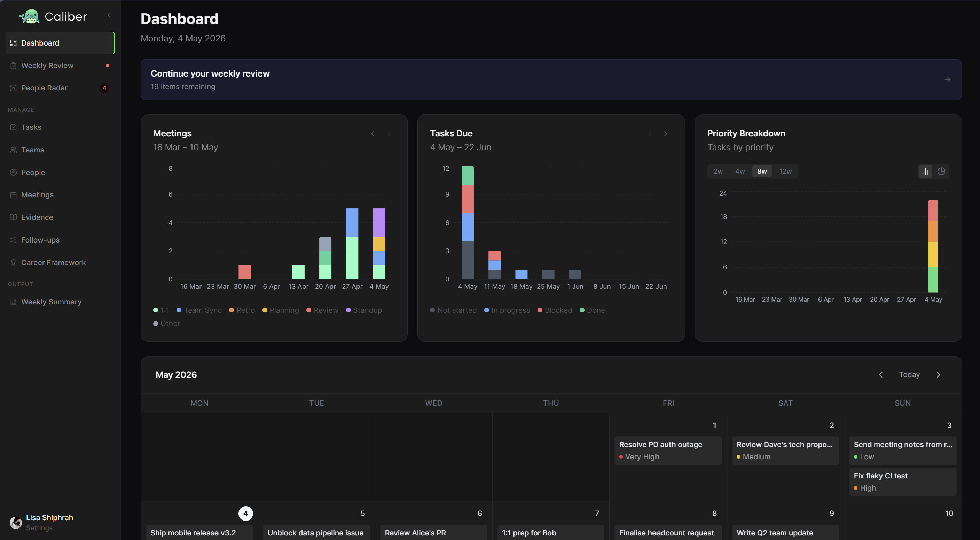The height and width of the screenshot is (540, 980).
Task: Click the People sidebar icon
Action: tap(13, 172)
